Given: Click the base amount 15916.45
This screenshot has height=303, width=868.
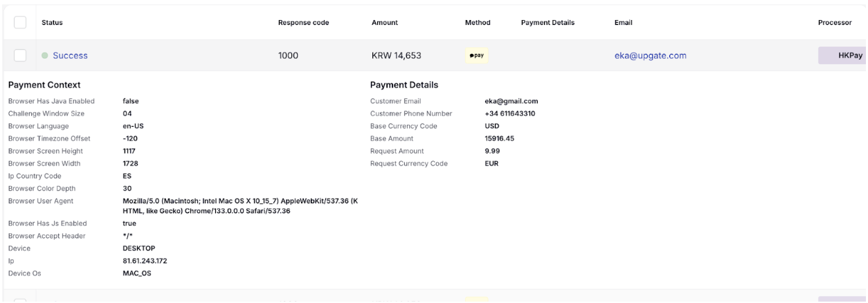Looking at the screenshot, I should point(499,138).
